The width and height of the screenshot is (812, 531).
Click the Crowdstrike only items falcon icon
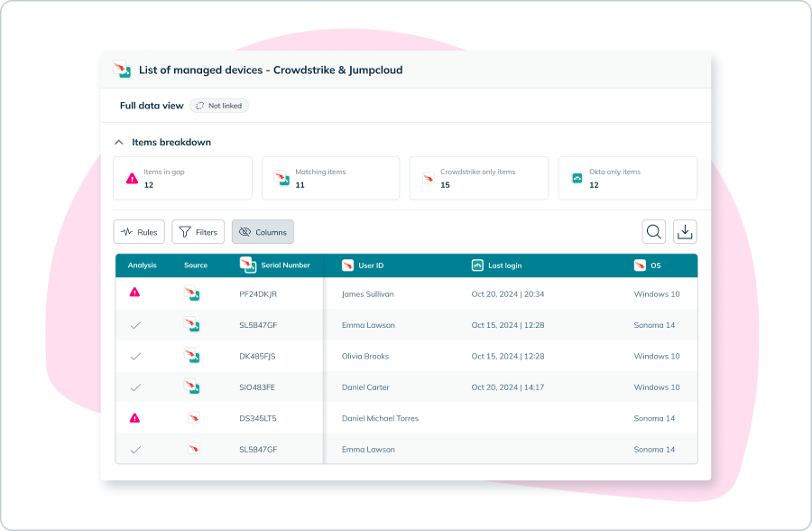[x=429, y=179]
